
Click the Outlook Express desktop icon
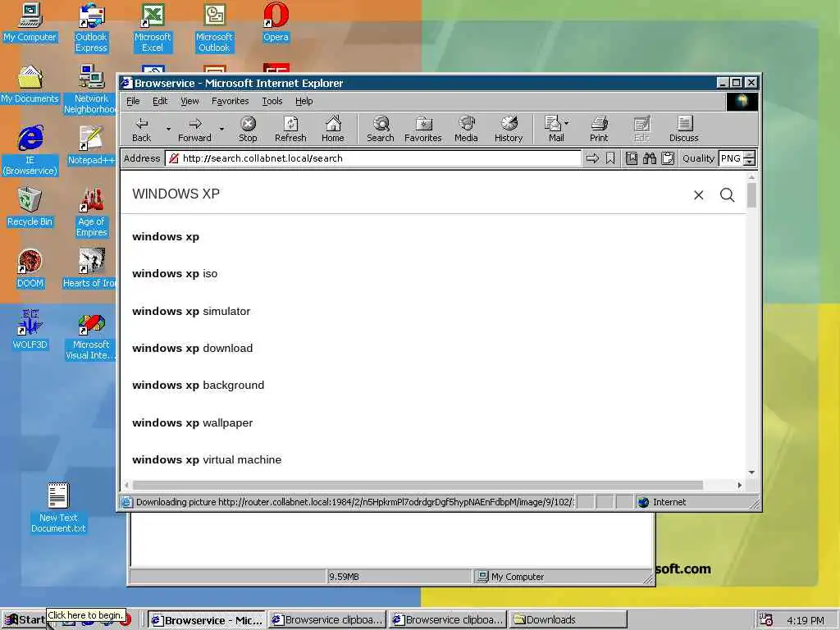tap(91, 28)
